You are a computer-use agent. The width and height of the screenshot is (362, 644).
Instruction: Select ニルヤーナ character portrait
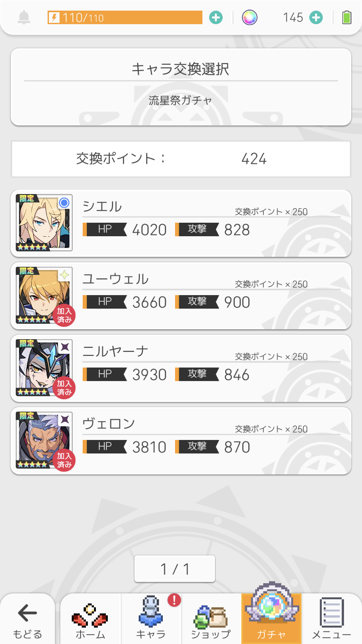[44, 368]
